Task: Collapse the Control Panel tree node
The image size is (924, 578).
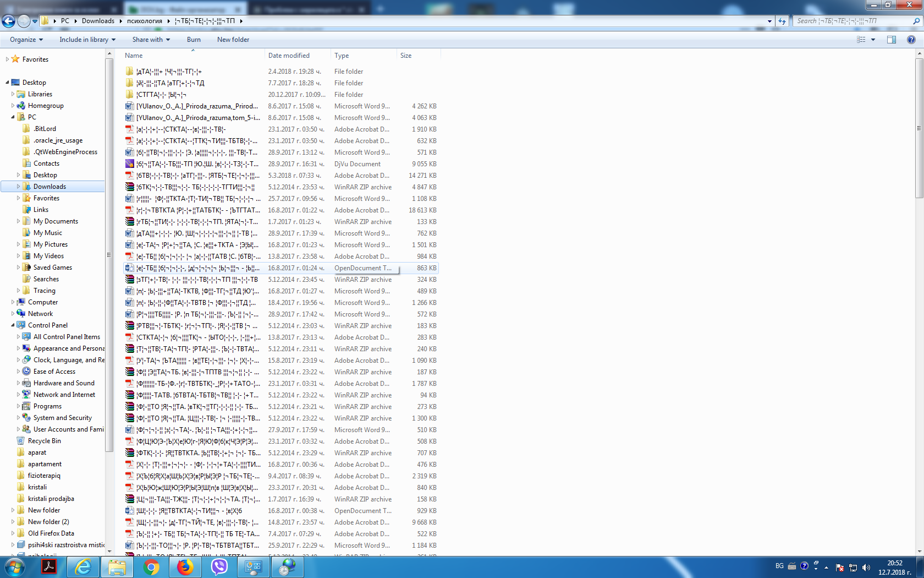Action: click(x=13, y=325)
